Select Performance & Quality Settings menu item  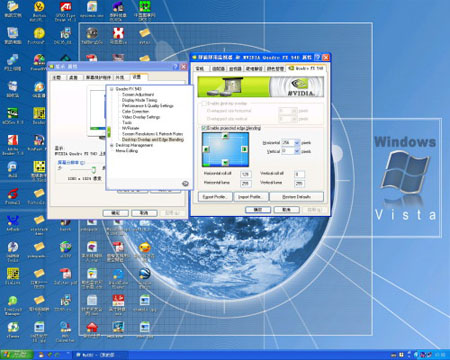point(148,106)
